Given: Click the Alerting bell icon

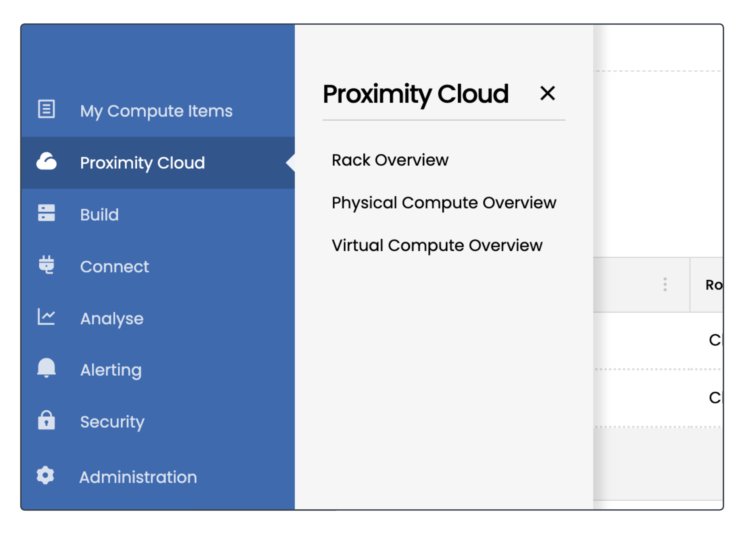Looking at the screenshot, I should 46,368.
